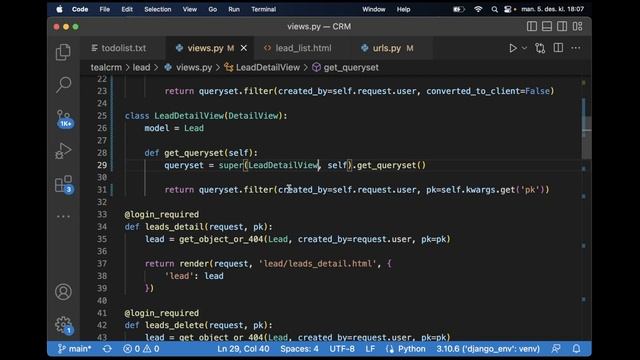Open the File menu
This screenshot has height=360, width=640.
click(x=104, y=9)
